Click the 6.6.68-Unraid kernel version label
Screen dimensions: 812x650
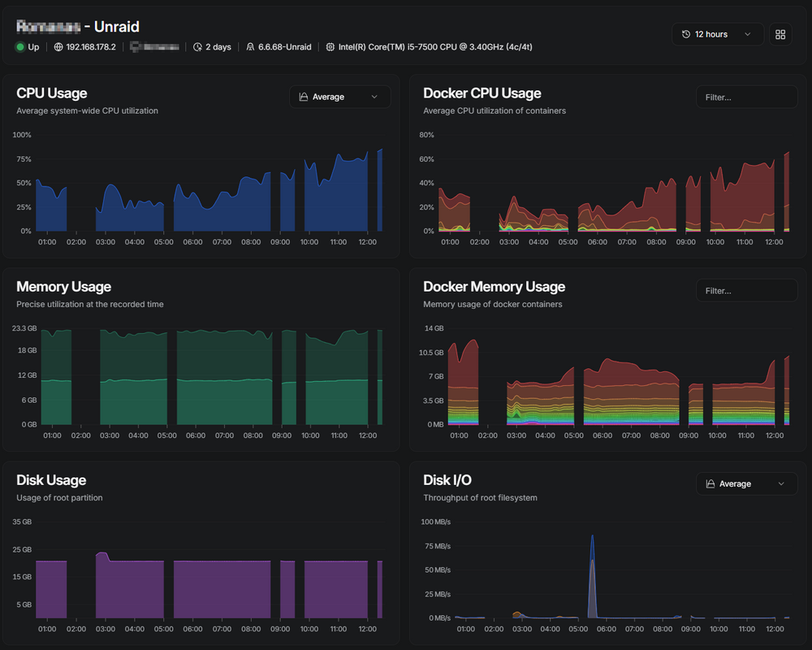285,47
